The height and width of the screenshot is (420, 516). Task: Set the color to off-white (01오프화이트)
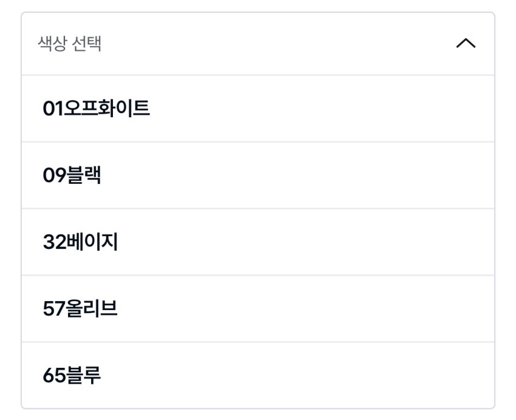point(97,109)
